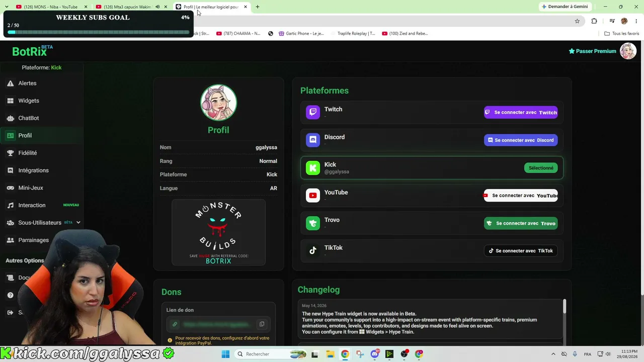The height and width of the screenshot is (362, 644).
Task: Connect with Discord button
Action: coord(521,140)
